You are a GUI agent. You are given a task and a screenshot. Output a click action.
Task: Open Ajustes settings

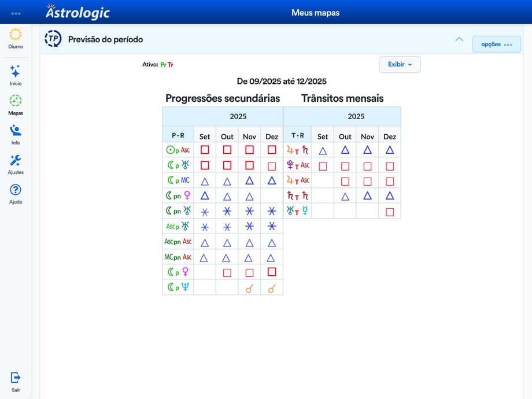(16, 165)
